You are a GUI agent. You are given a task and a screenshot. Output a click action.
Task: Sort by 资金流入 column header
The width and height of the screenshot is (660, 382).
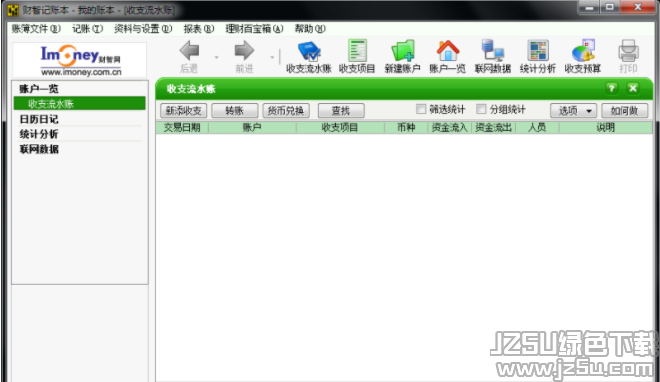[450, 127]
